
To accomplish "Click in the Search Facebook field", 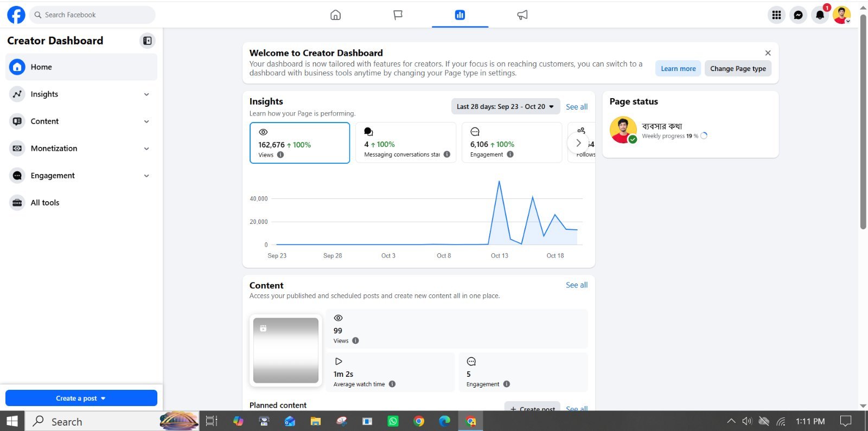I will click(x=93, y=15).
